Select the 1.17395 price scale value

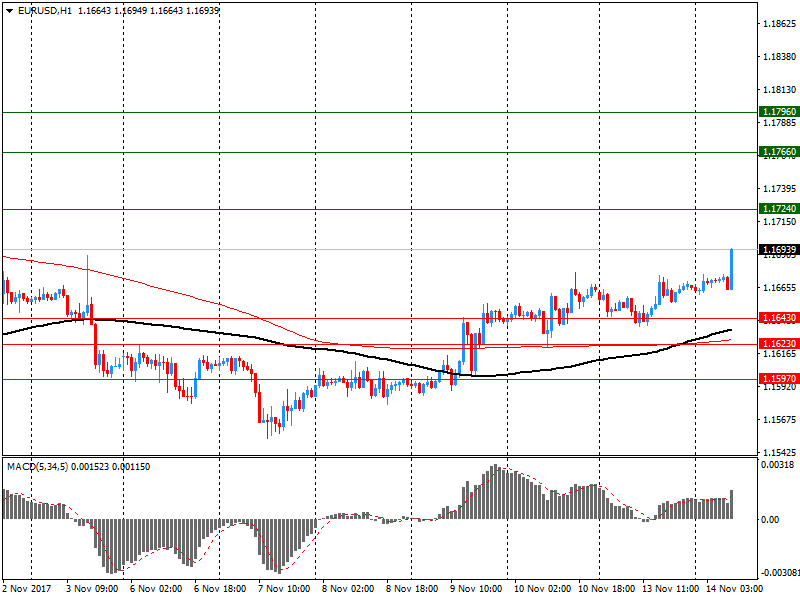[x=779, y=189]
